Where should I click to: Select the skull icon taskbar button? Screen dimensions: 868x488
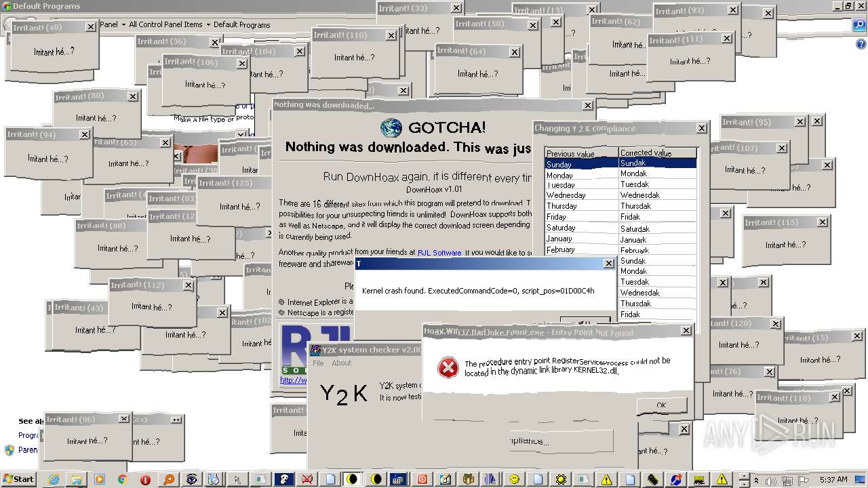[x=283, y=479]
